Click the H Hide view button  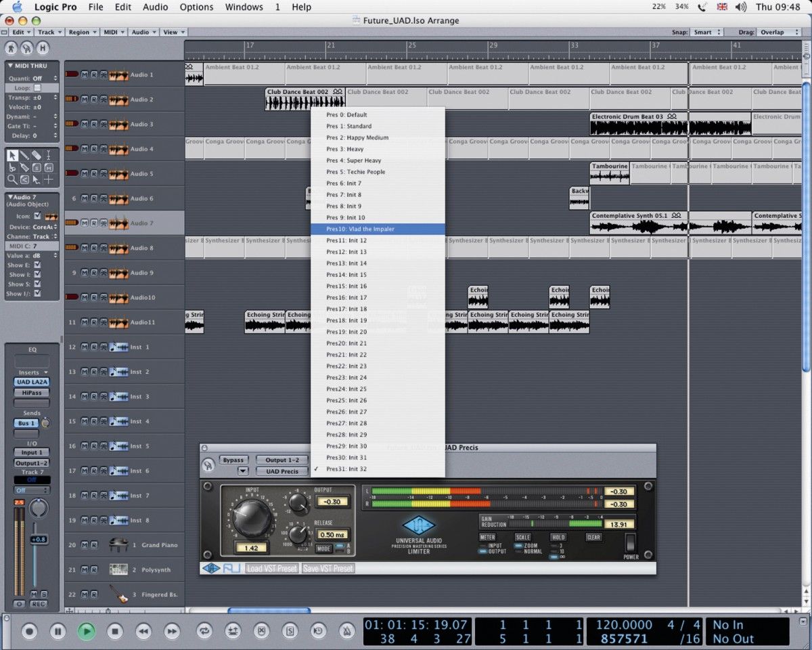coord(43,48)
